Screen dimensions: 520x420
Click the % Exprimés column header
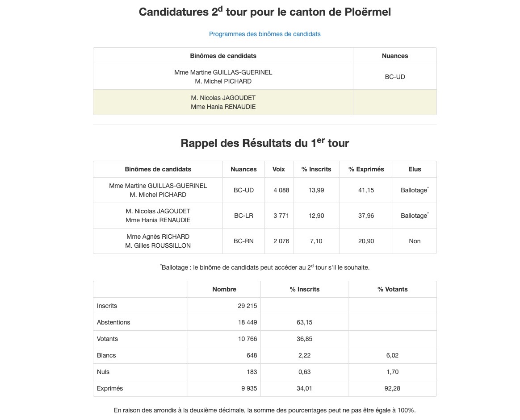tap(366, 169)
